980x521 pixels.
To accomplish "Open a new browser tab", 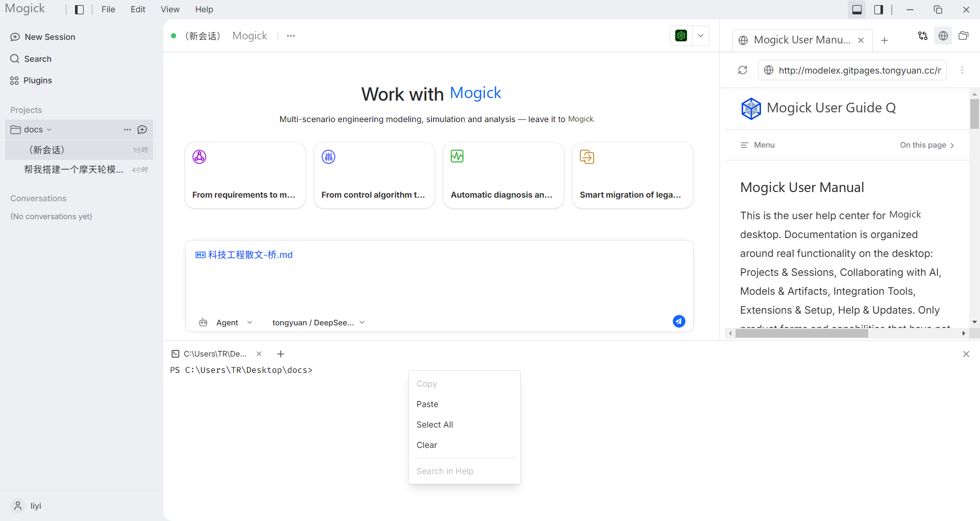I will coord(885,40).
